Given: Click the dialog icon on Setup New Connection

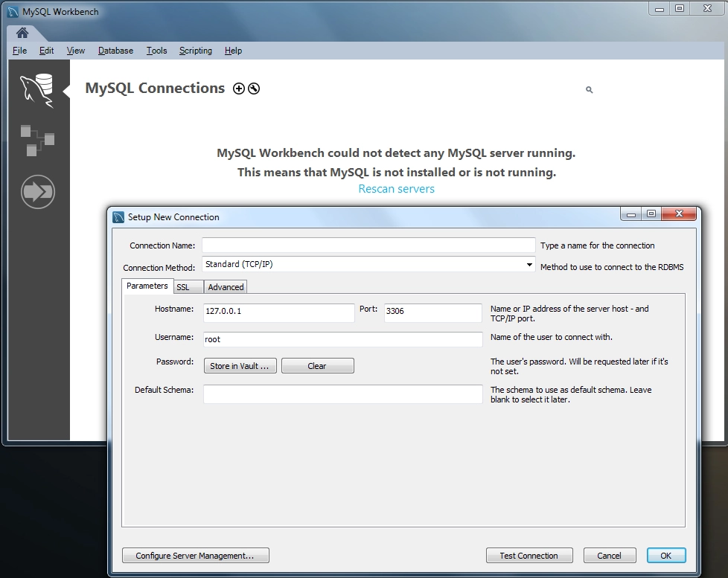Looking at the screenshot, I should (118, 216).
